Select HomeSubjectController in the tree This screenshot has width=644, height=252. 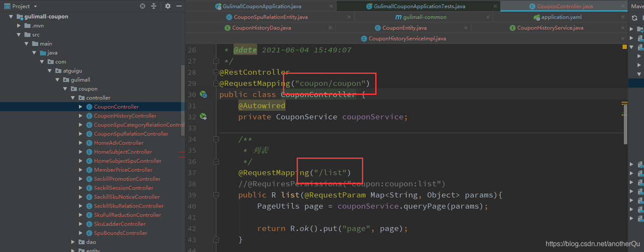tap(123, 152)
